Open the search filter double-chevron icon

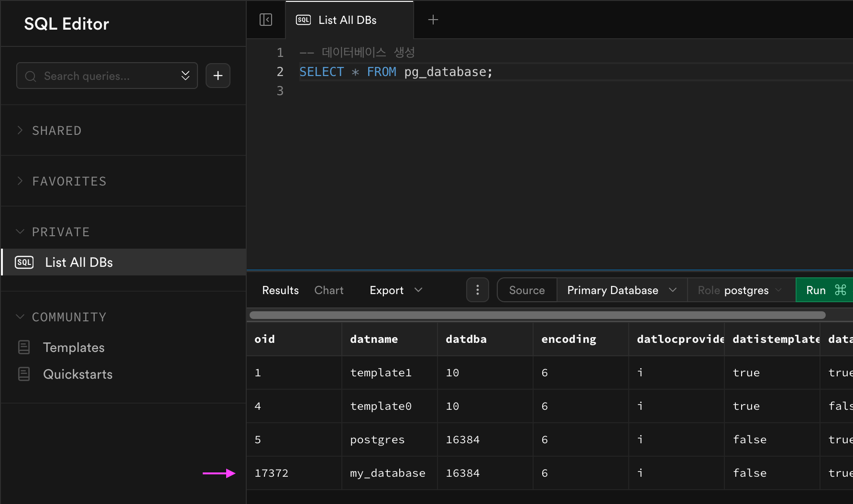186,76
